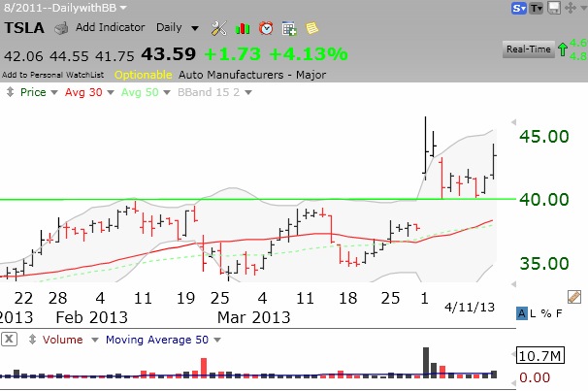Click the TSLA ticker symbol

pos(24,28)
